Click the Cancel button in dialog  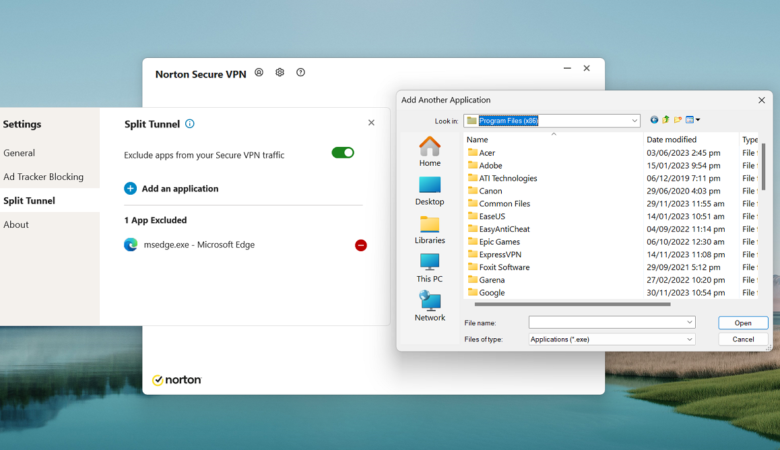click(x=743, y=339)
